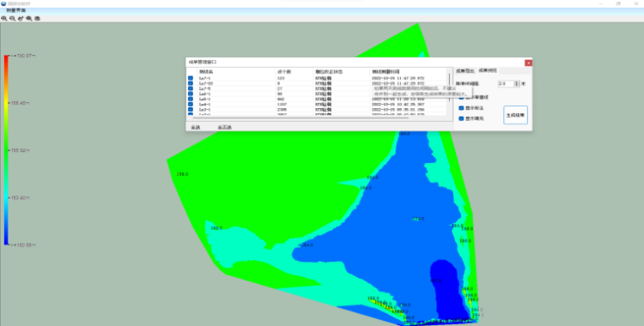Click the measurement time column header
This screenshot has height=326, width=644.
(x=386, y=72)
